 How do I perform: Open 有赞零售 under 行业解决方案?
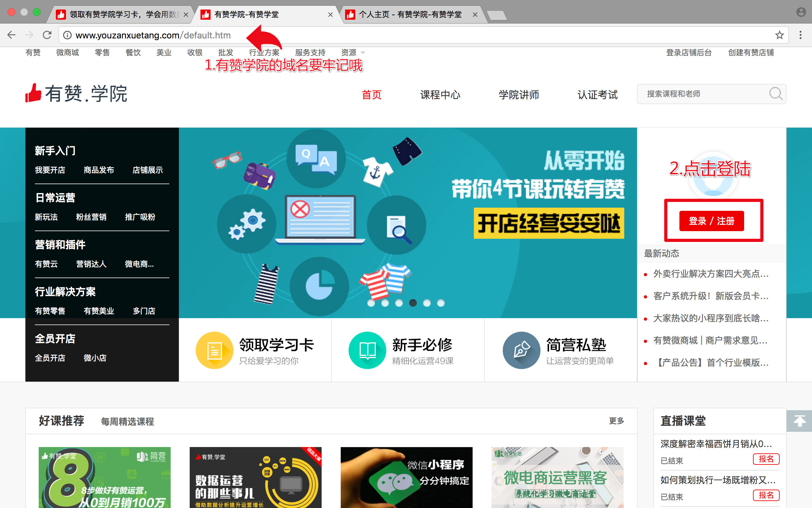50,311
